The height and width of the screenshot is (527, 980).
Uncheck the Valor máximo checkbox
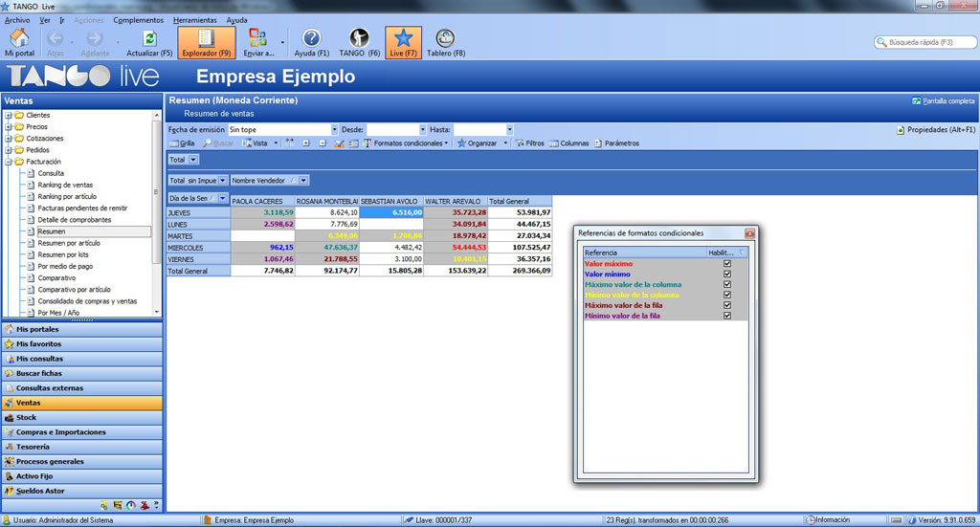(727, 264)
